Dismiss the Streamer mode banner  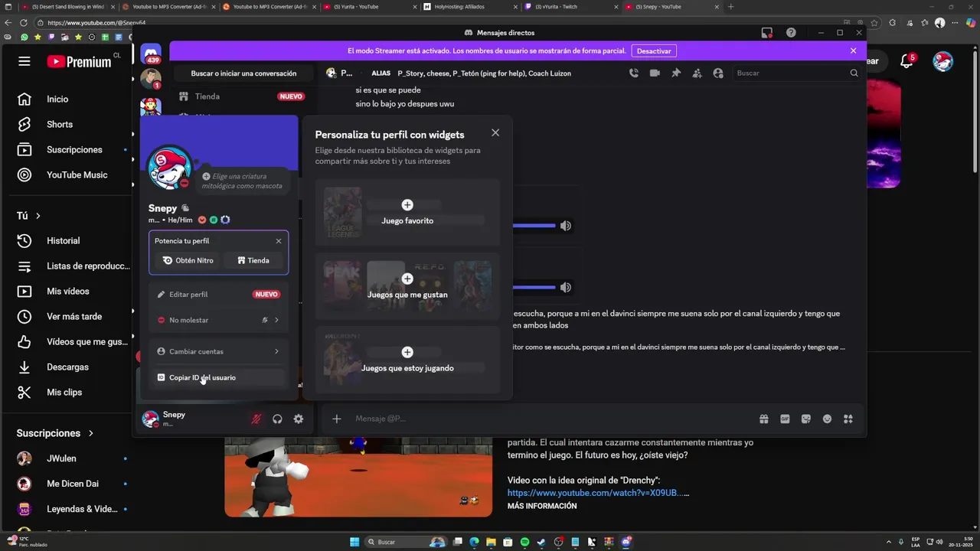(853, 51)
